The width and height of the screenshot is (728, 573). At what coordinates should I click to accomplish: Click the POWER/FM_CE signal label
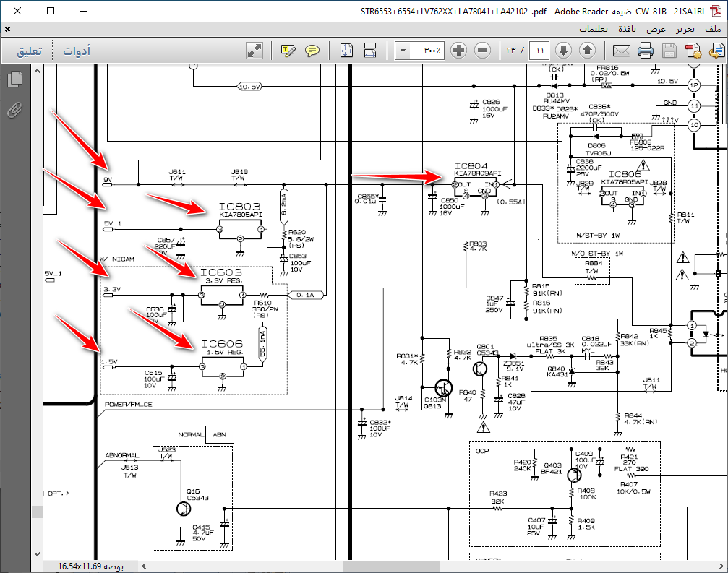tap(129, 405)
